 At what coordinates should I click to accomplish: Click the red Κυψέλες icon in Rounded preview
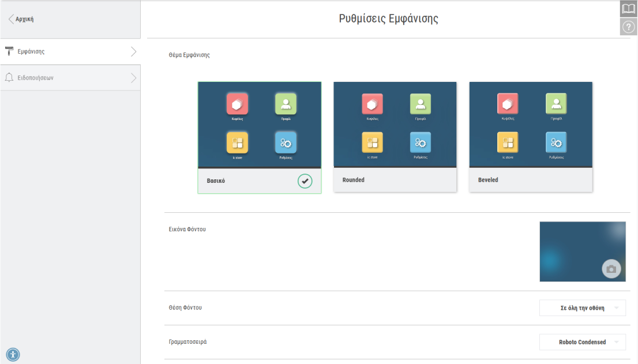pyautogui.click(x=372, y=104)
